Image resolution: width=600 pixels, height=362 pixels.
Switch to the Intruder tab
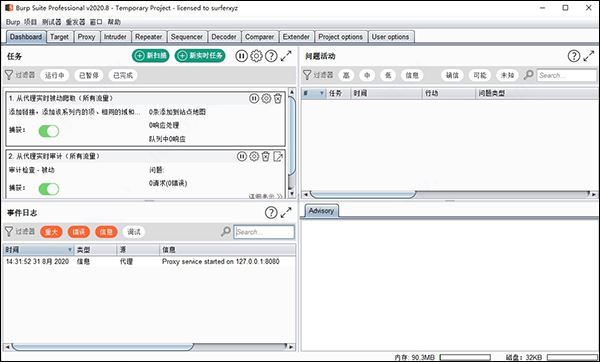click(115, 37)
